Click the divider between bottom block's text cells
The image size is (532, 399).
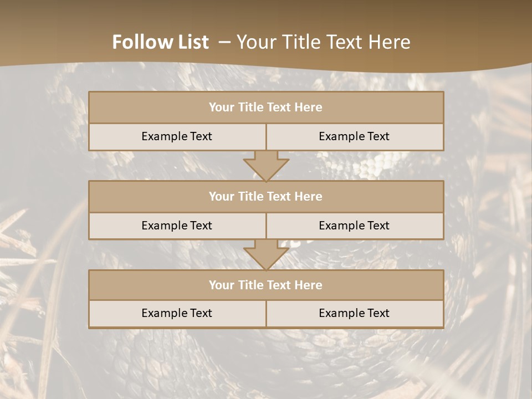tap(266, 314)
